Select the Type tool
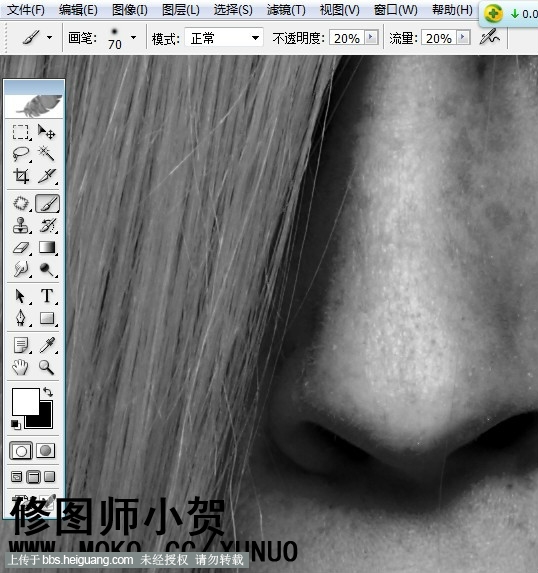The height and width of the screenshot is (573, 538). pyautogui.click(x=47, y=296)
